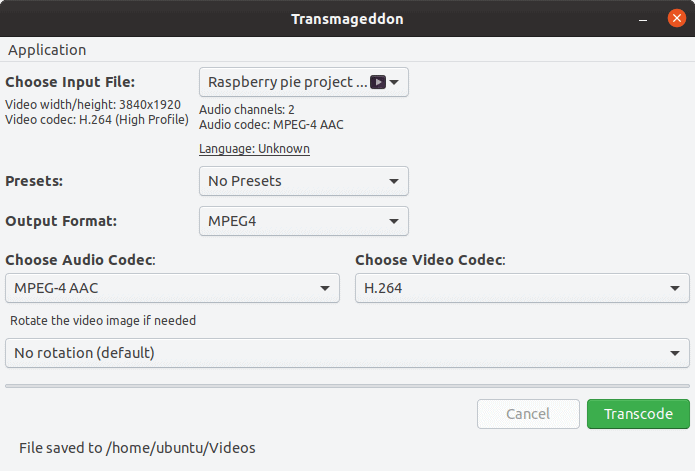
Task: Click the arrow beside No Presets
Action: (393, 182)
